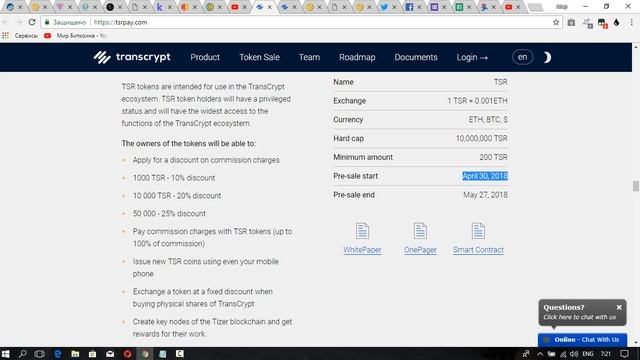This screenshot has height=360, width=640.
Task: Click the 'ETH, BTC, $' currency value
Action: [x=488, y=120]
